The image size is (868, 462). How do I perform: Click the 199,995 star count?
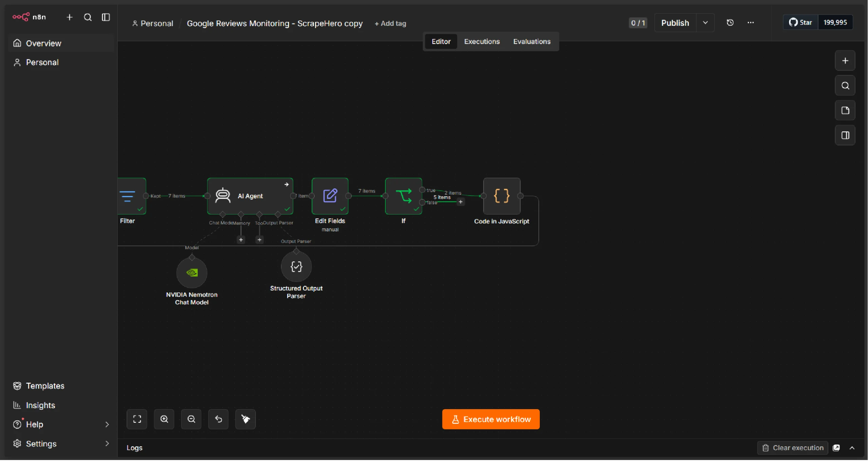pos(835,22)
